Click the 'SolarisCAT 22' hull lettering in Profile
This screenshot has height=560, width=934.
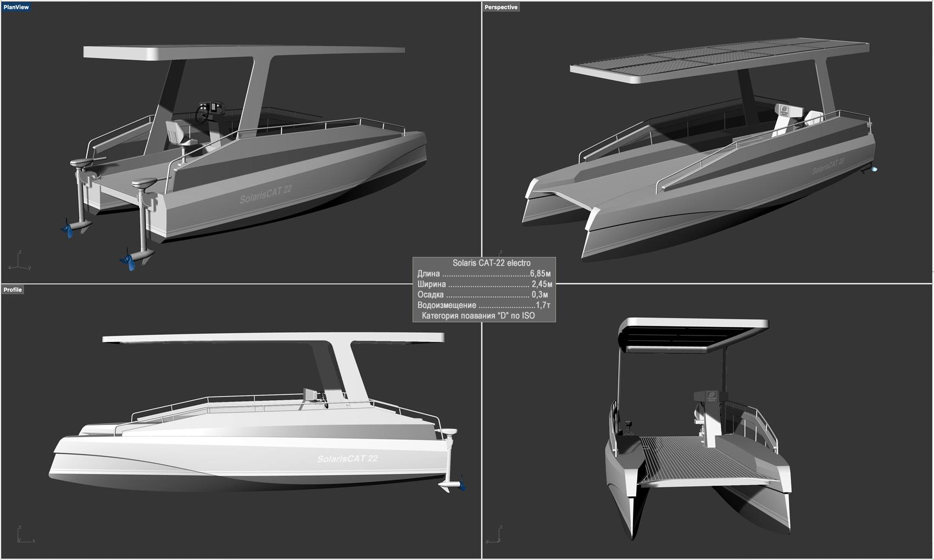347,458
